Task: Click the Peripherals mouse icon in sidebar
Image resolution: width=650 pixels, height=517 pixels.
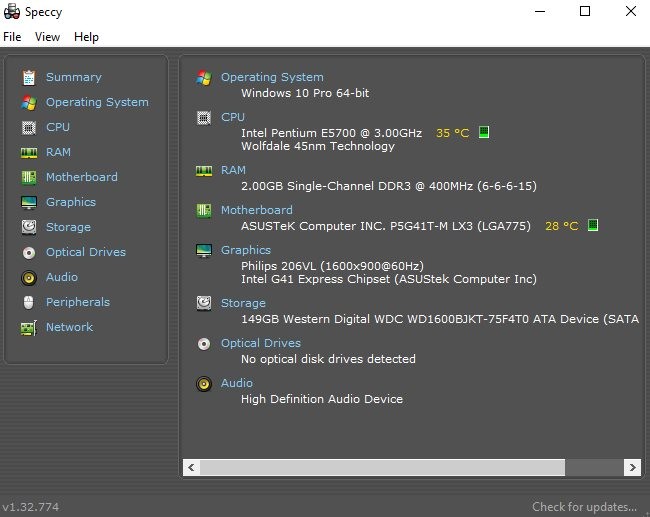Action: coord(29,302)
